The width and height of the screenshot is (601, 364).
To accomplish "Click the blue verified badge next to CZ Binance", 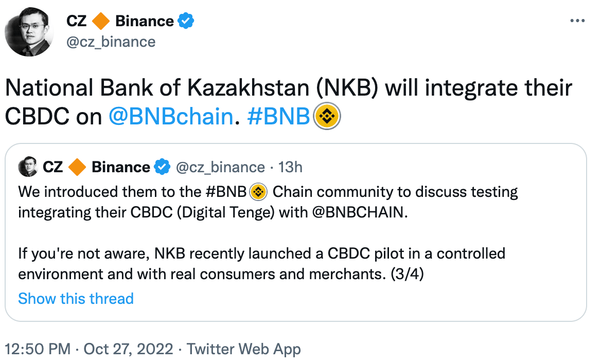I will [x=186, y=21].
